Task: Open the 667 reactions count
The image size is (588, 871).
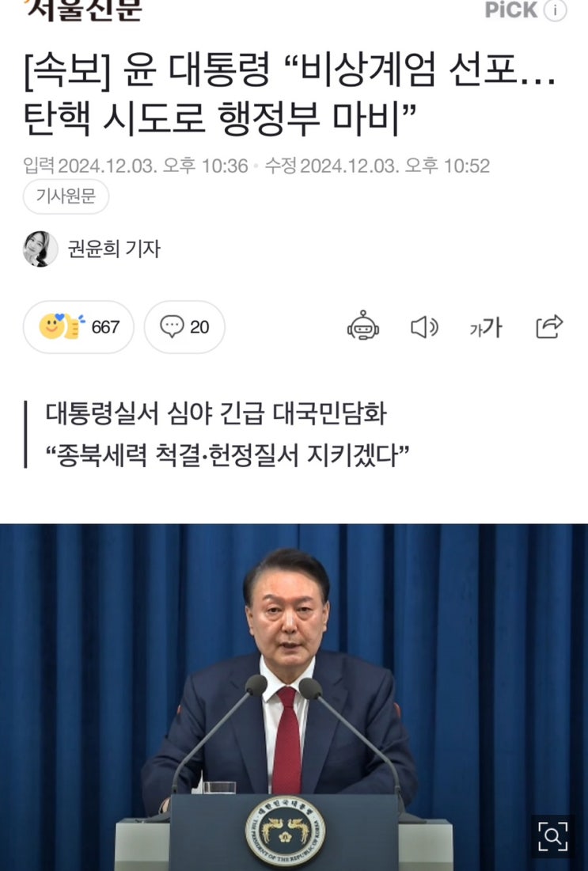Action: [x=105, y=327]
